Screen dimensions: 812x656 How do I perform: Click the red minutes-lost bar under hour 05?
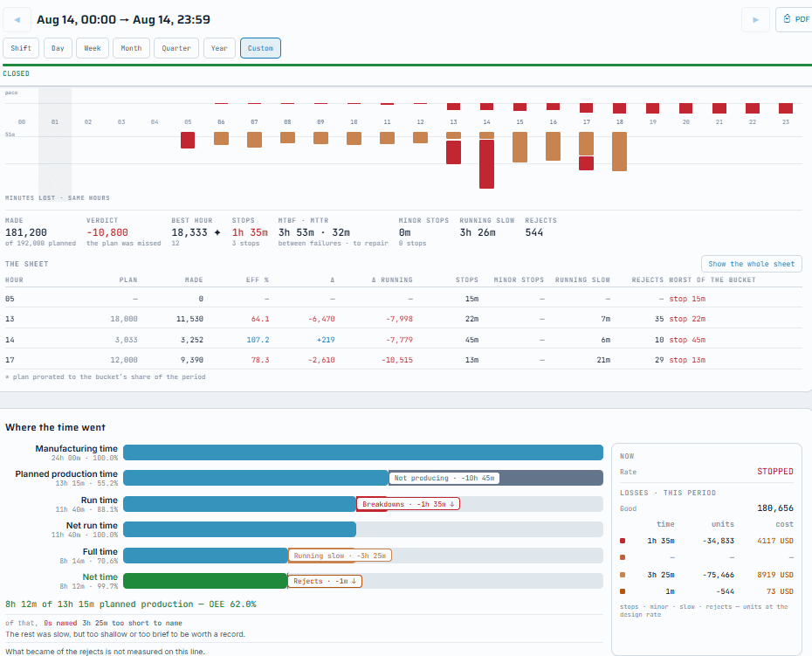point(188,140)
